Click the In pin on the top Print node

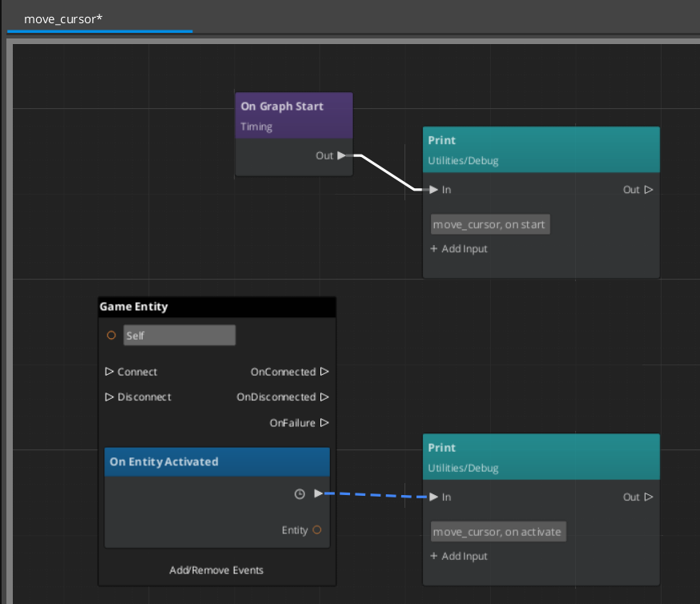coord(432,190)
